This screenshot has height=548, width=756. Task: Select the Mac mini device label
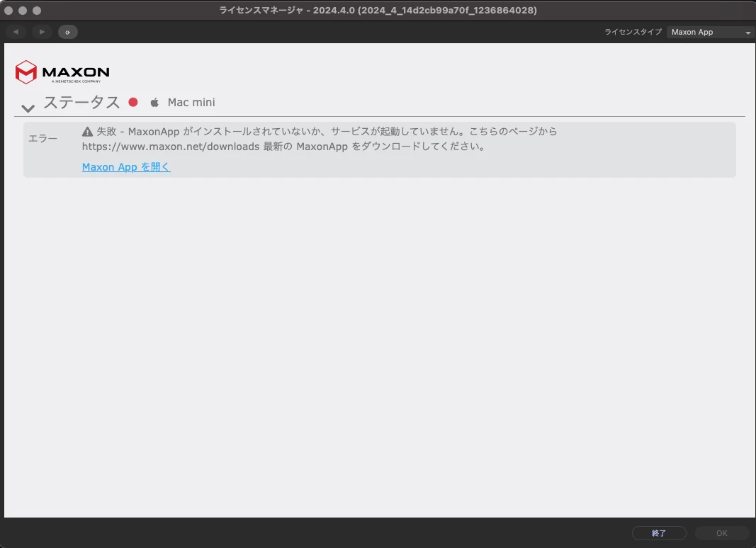[191, 102]
